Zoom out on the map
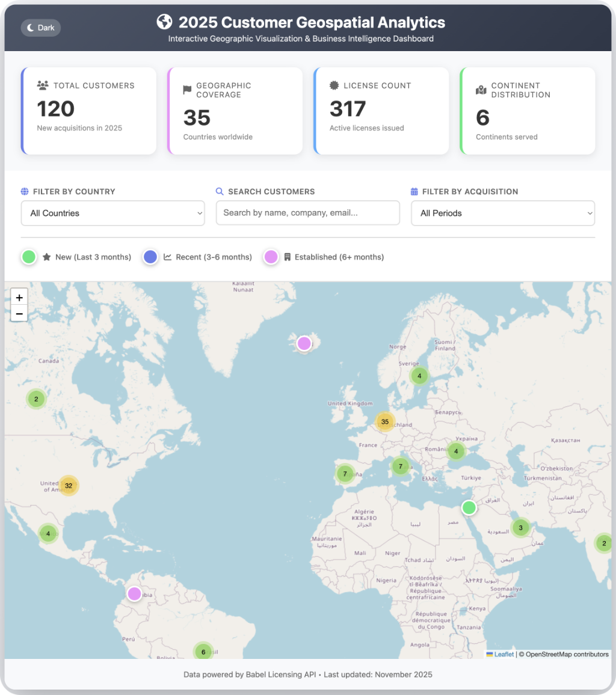 click(x=19, y=313)
